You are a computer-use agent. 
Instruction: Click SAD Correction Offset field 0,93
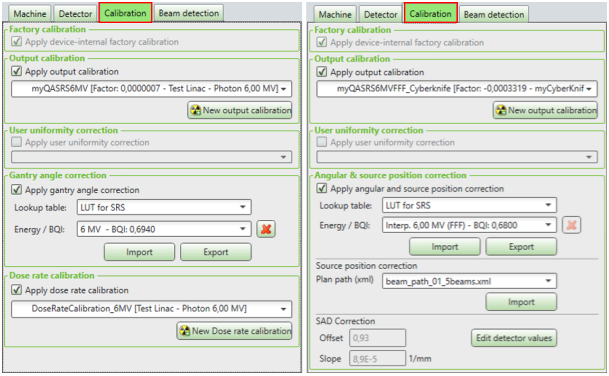tap(378, 338)
